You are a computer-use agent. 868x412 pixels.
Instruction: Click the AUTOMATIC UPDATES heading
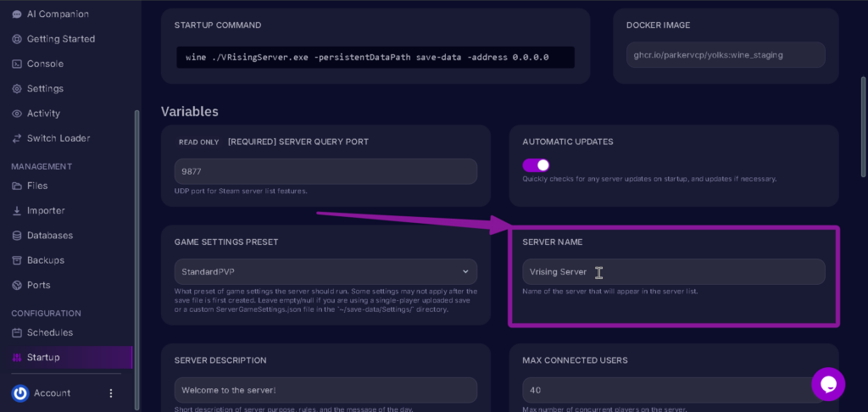pos(568,142)
